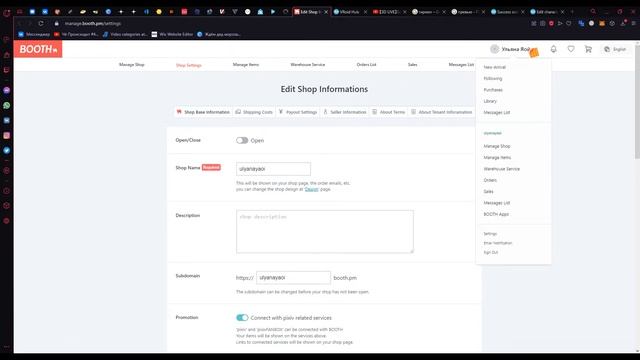Choose Sales in user dropdown
This screenshot has width=640, height=360.
489,191
